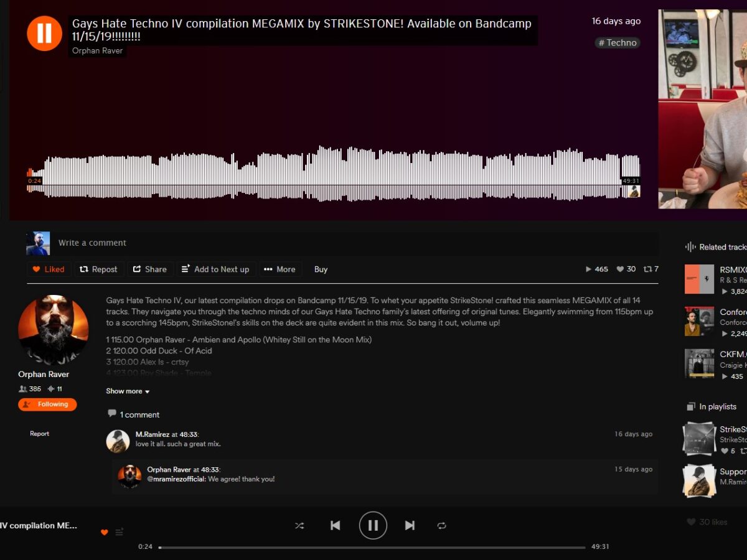
Task: Seek on the bottom progress bar
Action: (372, 548)
